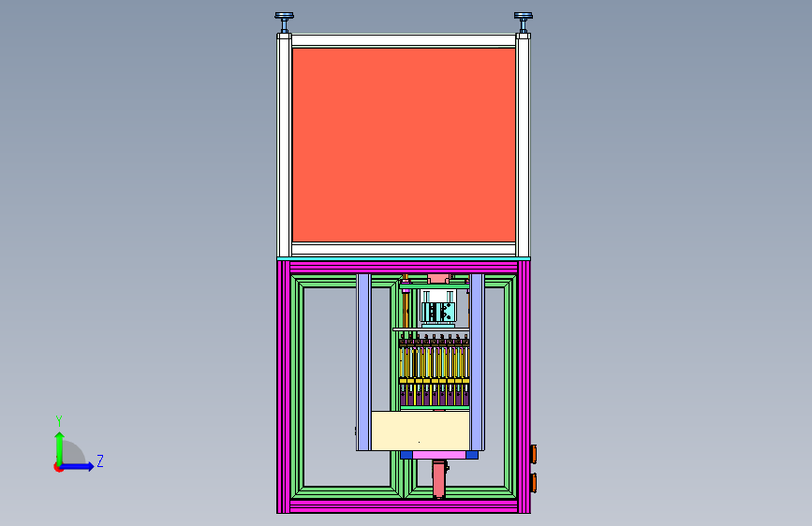Select the cyan block above the yellow tubes
Screen dimensions: 812x526
click(438, 313)
